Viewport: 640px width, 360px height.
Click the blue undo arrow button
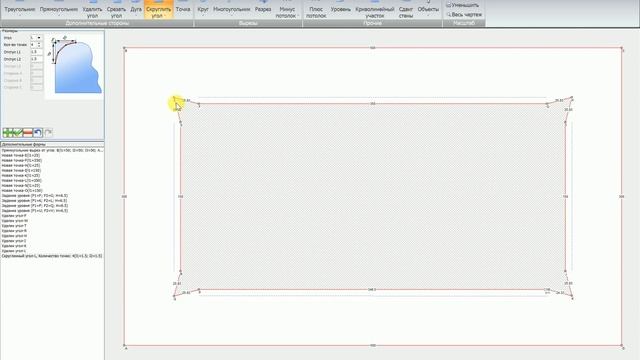38,132
